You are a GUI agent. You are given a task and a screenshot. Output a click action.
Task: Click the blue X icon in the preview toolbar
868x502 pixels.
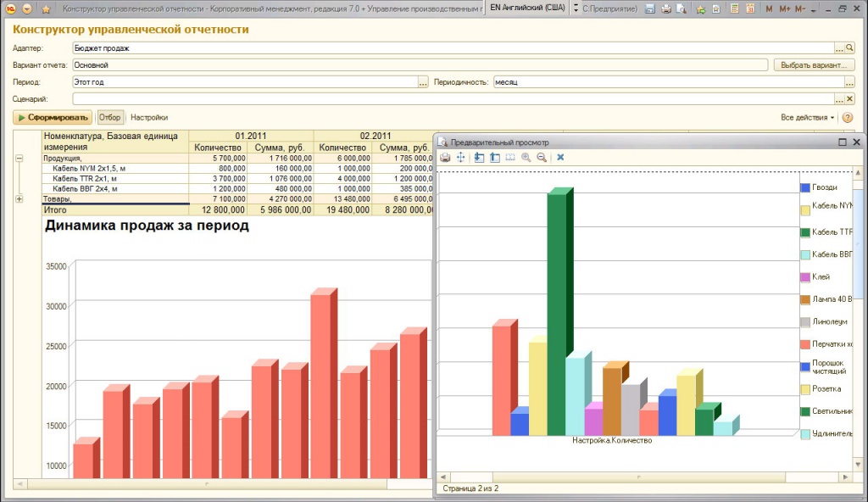(x=560, y=158)
